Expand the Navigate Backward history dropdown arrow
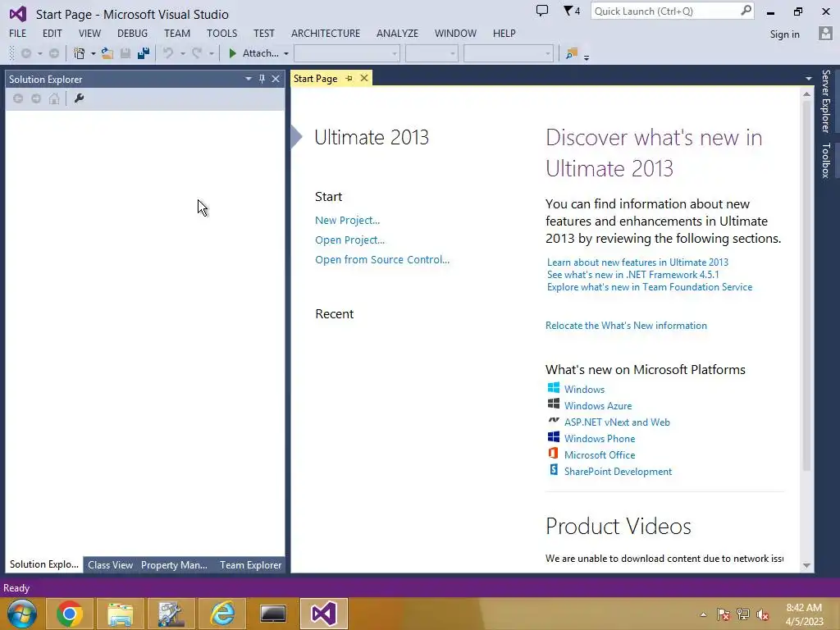Image resolution: width=840 pixels, height=630 pixels. pyautogui.click(x=39, y=54)
